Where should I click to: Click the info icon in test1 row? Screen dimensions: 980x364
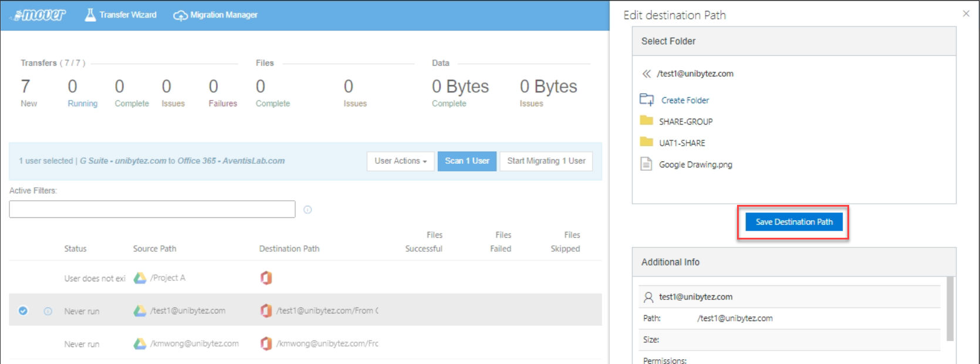click(48, 311)
